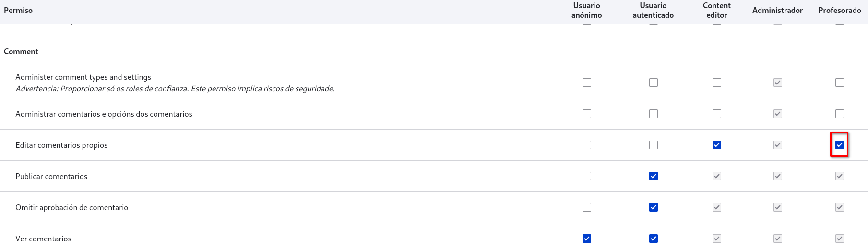The height and width of the screenshot is (251, 868).
Task: Grant "Administer comment types" to Profesorado
Action: pos(839,83)
